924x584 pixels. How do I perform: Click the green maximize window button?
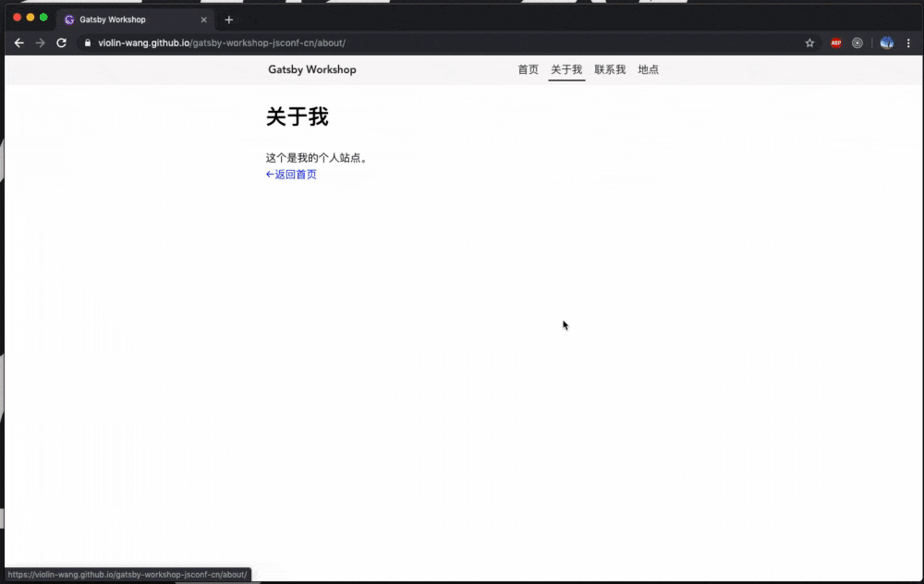(43, 18)
